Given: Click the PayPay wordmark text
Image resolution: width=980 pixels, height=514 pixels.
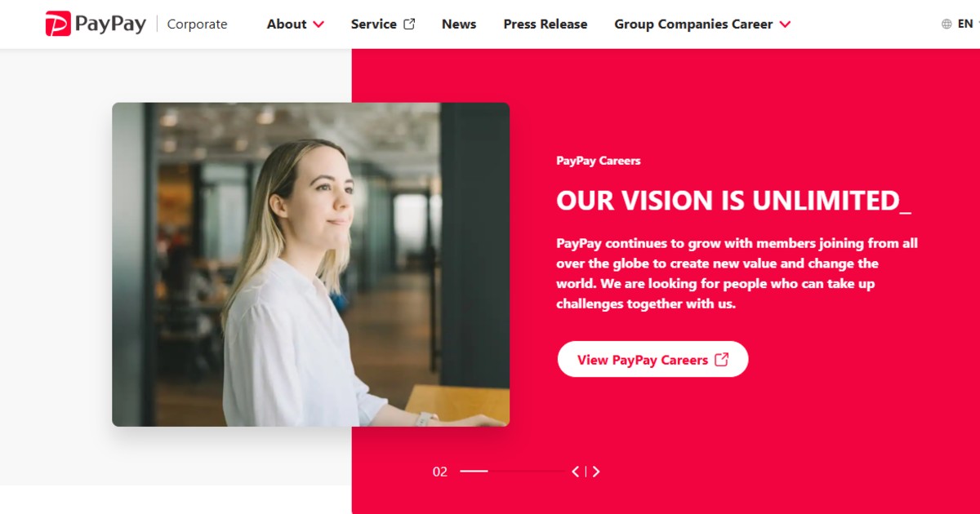Looking at the screenshot, I should pyautogui.click(x=110, y=24).
